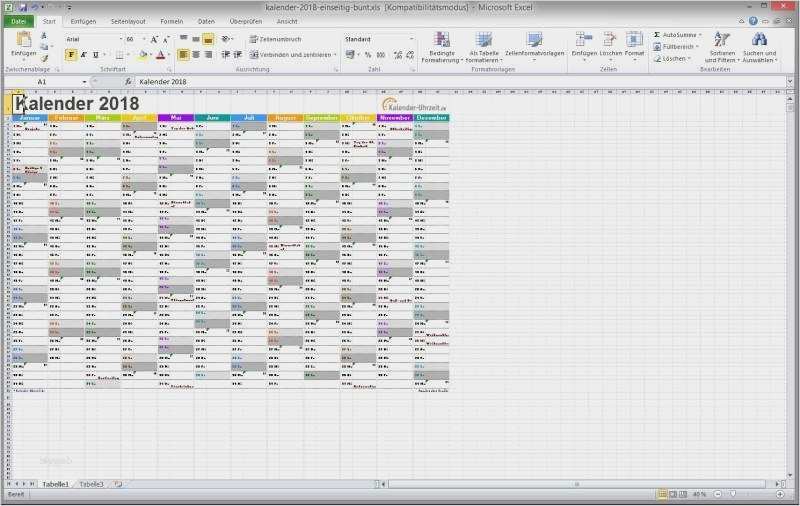This screenshot has width=800, height=506.
Task: Switch to the Seitenlayout ribbon tab
Action: coord(128,21)
